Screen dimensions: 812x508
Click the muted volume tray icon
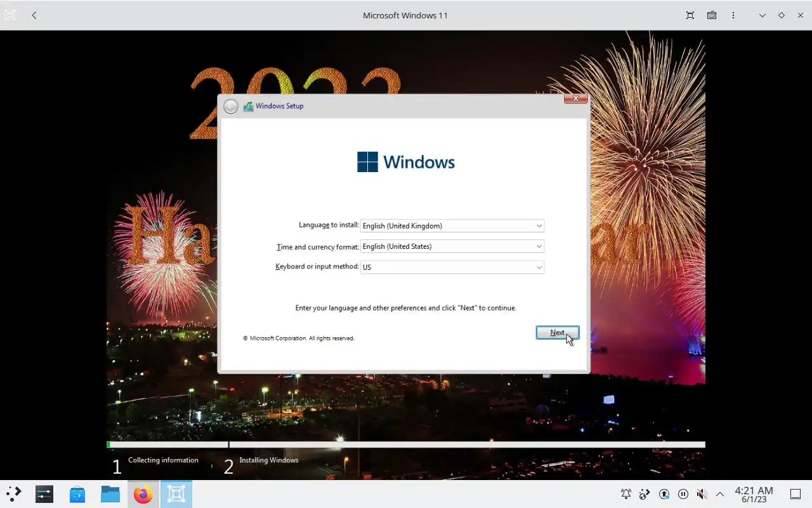tap(702, 494)
